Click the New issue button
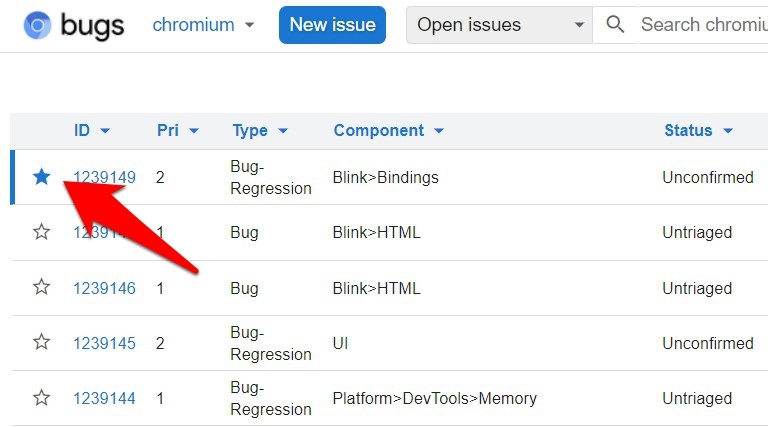 [332, 24]
